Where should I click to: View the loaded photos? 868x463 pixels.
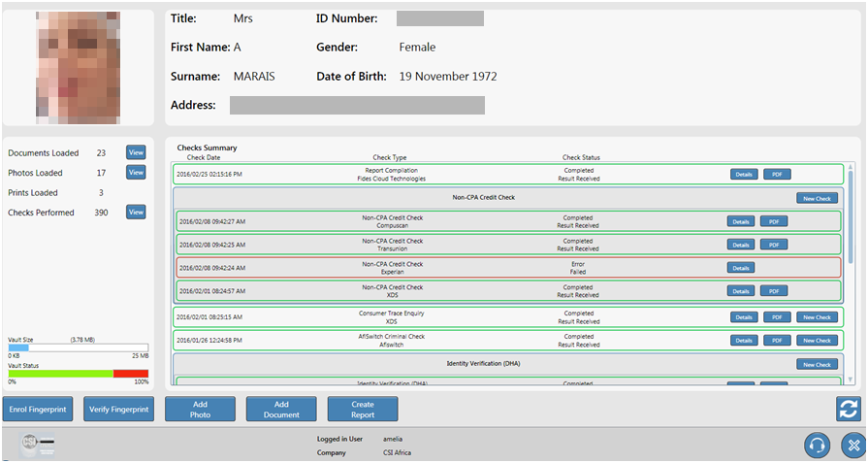pyautogui.click(x=136, y=172)
